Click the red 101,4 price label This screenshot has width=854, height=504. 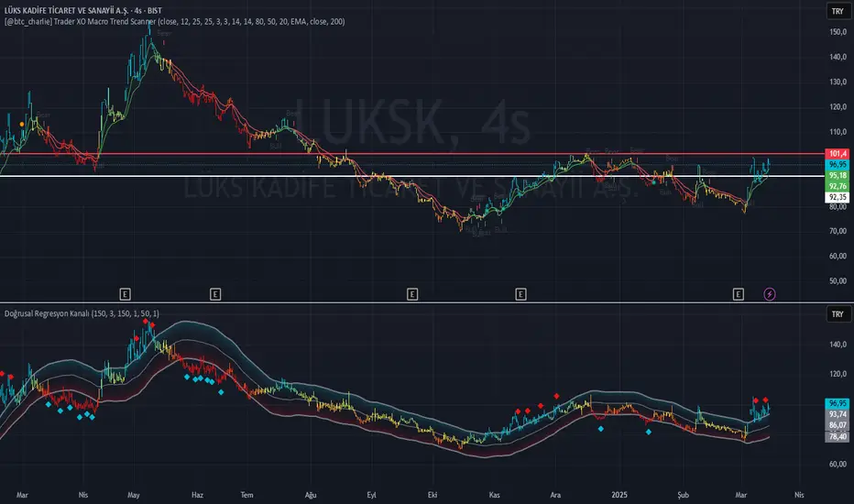tap(838, 154)
